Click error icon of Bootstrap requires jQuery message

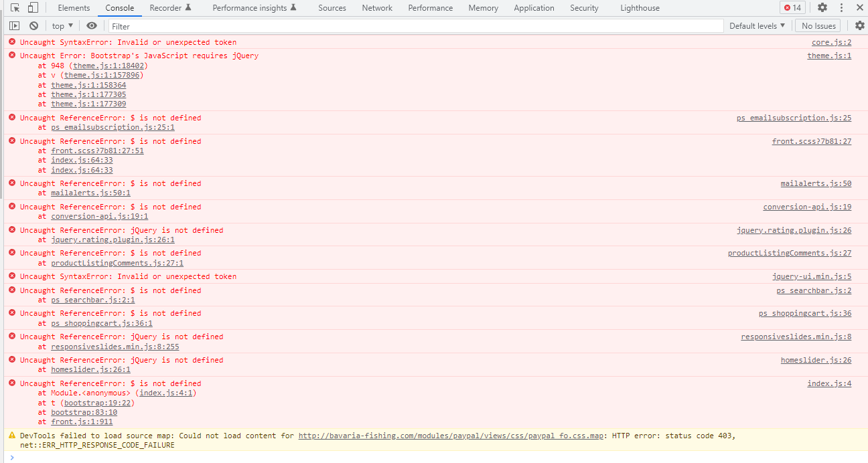click(12, 56)
